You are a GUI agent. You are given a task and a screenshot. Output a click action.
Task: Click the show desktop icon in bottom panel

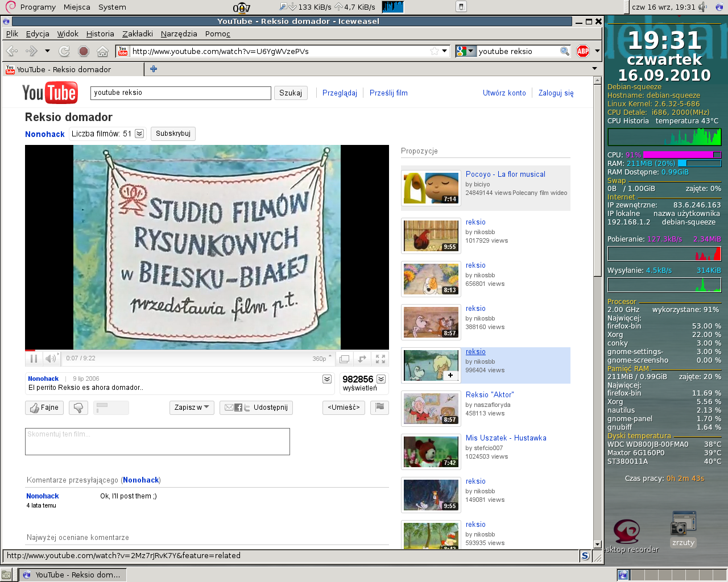click(6, 575)
